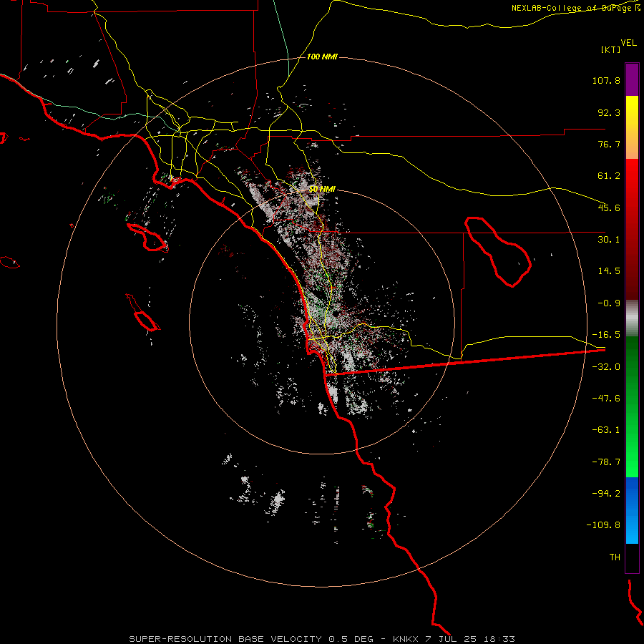Screen dimensions: 644x644
Task: Click the -63.1 velocity scale value
Action: pos(606,430)
